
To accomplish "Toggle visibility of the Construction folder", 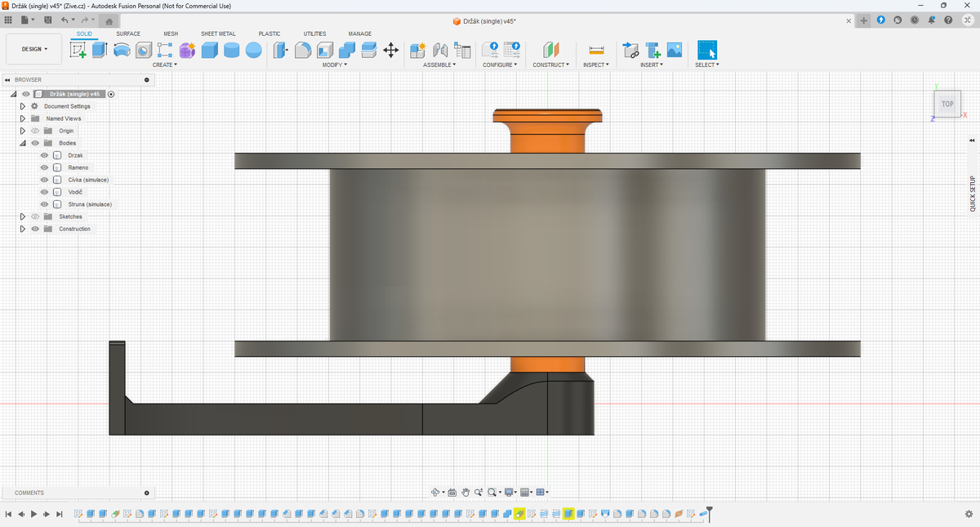I will [35, 229].
